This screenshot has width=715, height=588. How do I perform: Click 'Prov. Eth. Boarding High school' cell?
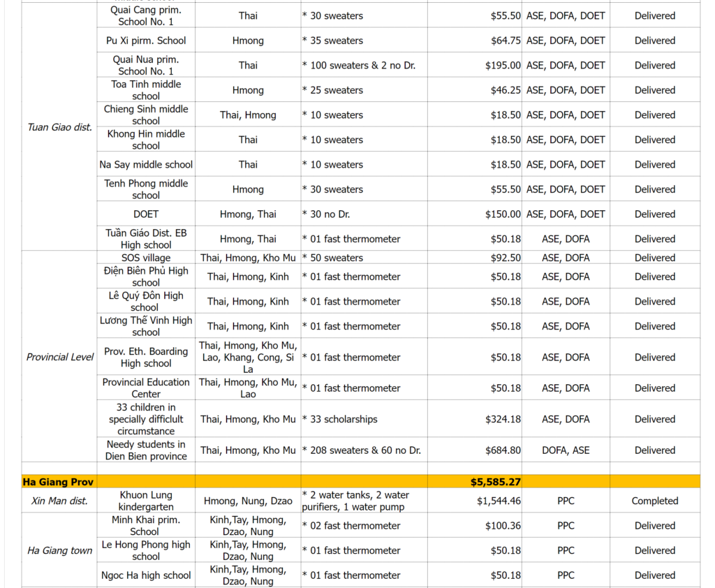[x=146, y=357]
